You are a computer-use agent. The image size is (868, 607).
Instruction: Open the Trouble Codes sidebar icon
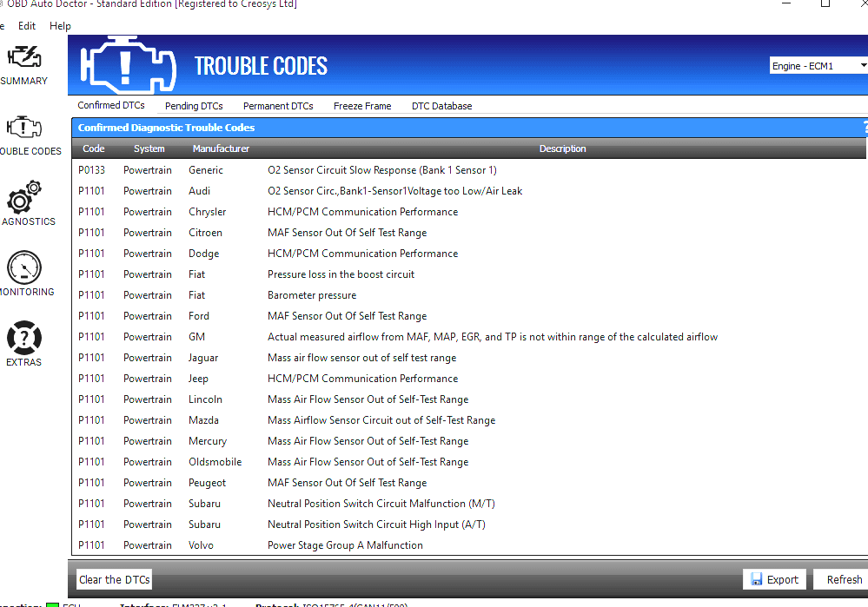[x=23, y=128]
